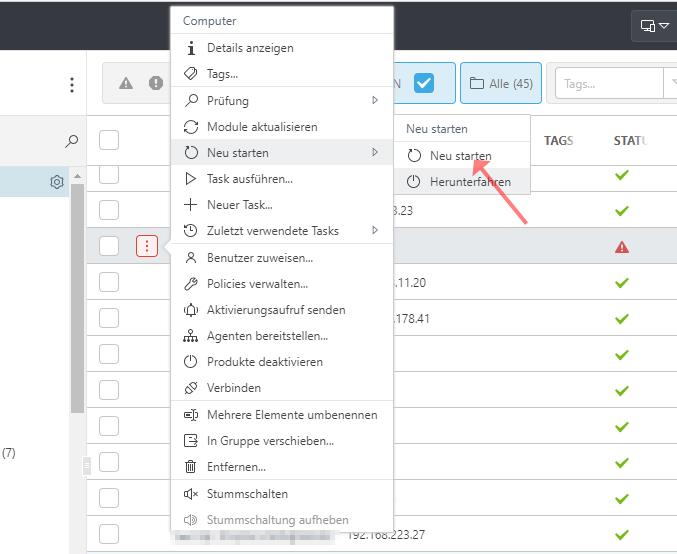Choose Herunterfahren in the submenu

point(462,182)
